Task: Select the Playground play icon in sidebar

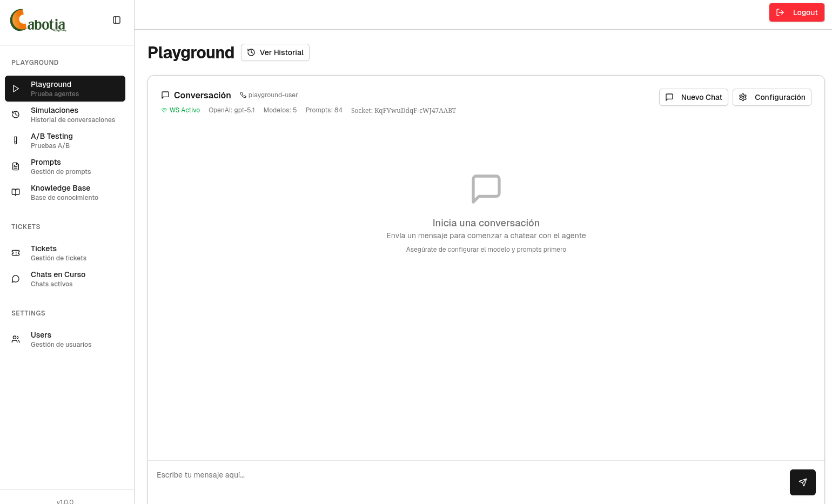Action: [16, 89]
